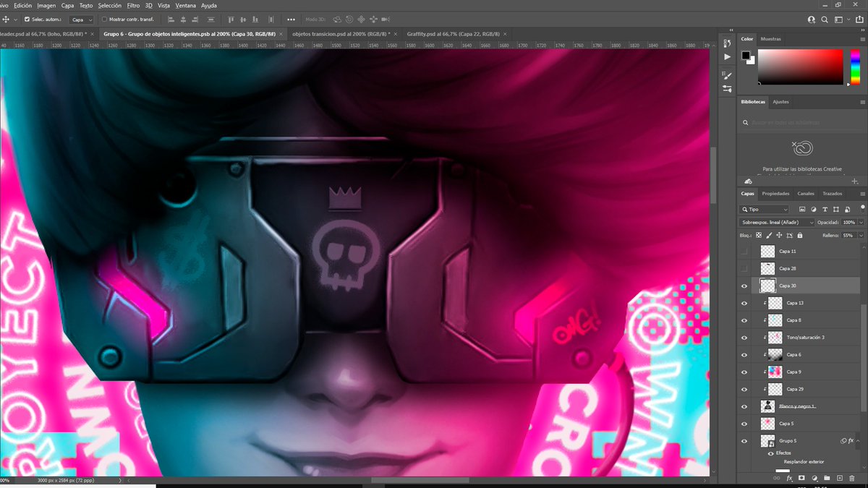Hide layer Capa 6 visibility eye

pyautogui.click(x=744, y=355)
